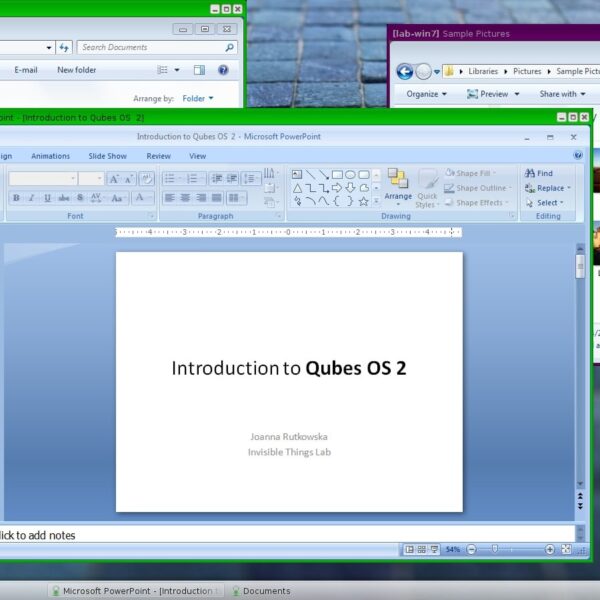Click Search Documents input field
Viewport: 600px width, 600px height.
(x=157, y=47)
